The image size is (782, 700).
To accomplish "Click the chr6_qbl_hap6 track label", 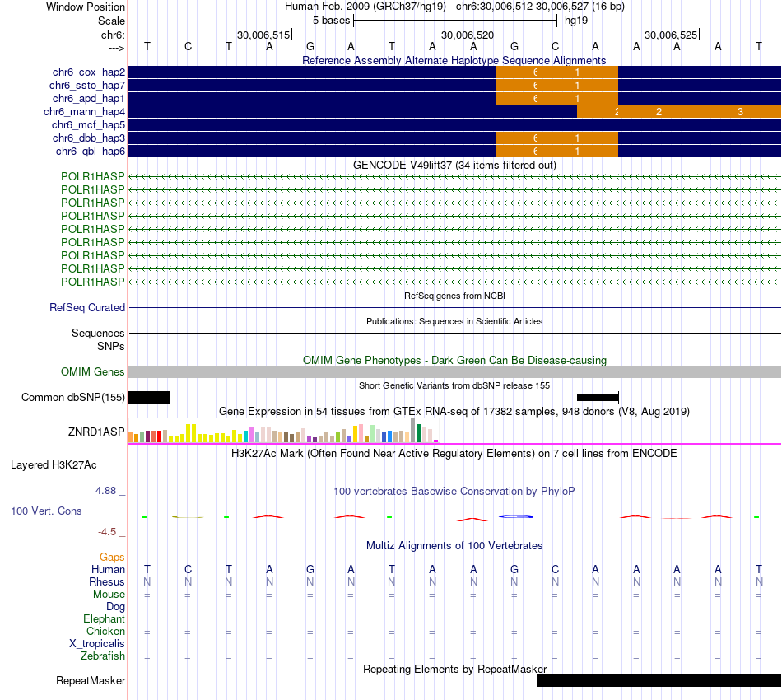I will [x=91, y=152].
